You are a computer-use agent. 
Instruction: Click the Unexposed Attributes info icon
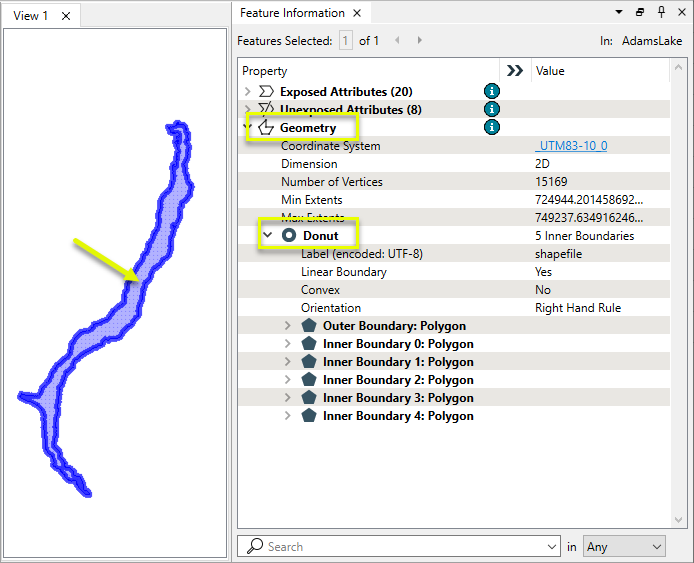[492, 109]
